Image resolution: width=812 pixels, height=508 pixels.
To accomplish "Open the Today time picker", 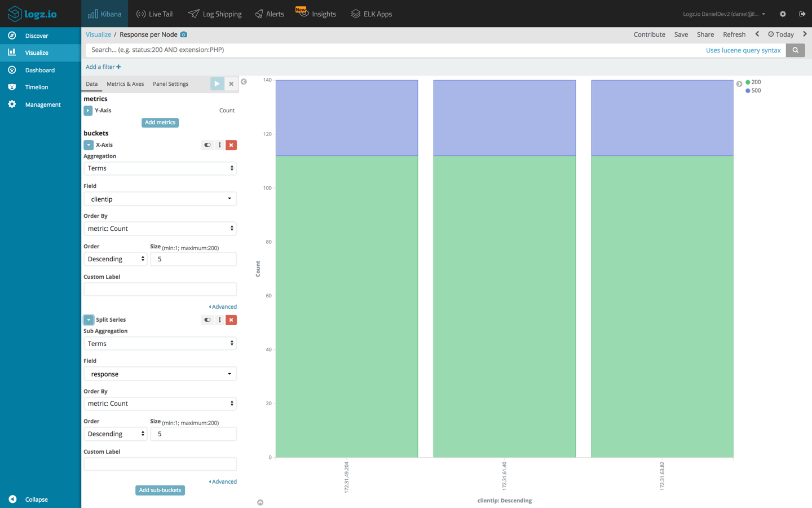I will pyautogui.click(x=781, y=34).
